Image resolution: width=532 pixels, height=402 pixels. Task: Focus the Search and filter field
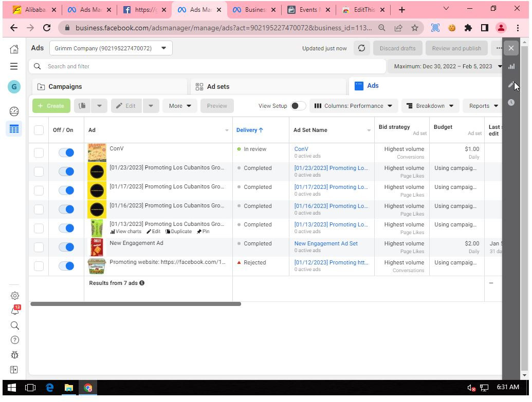pos(208,66)
